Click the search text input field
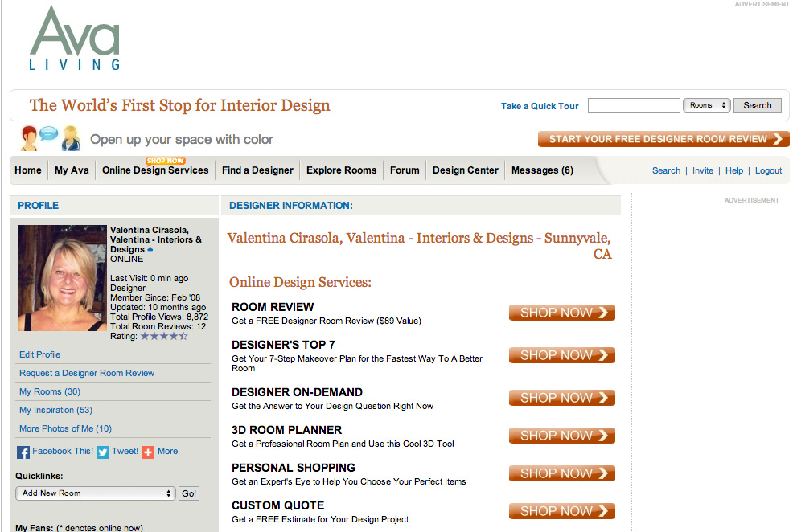Screen dimensions: 797x532 (x=634, y=105)
